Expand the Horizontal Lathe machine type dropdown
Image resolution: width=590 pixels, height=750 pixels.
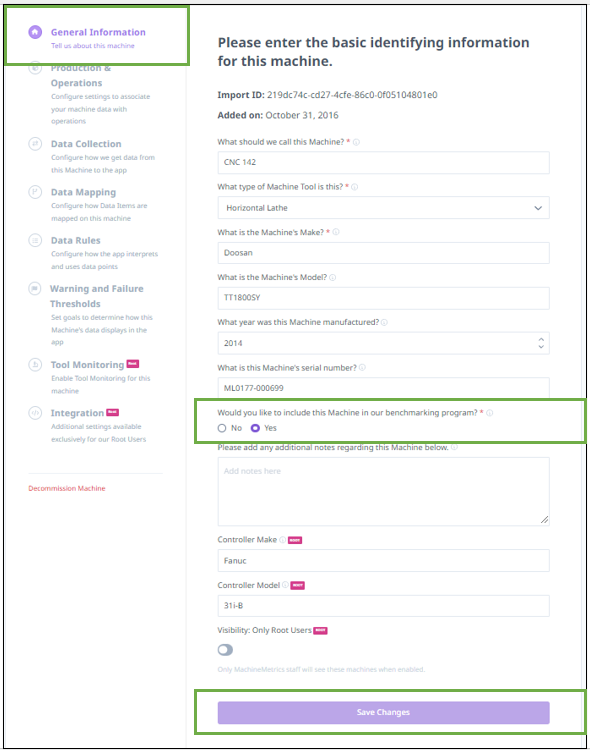(x=383, y=208)
